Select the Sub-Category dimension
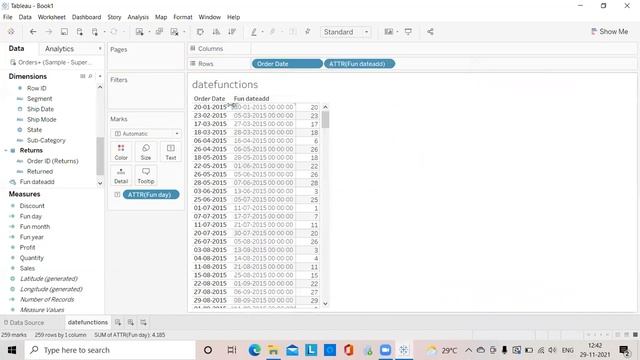 click(x=46, y=140)
